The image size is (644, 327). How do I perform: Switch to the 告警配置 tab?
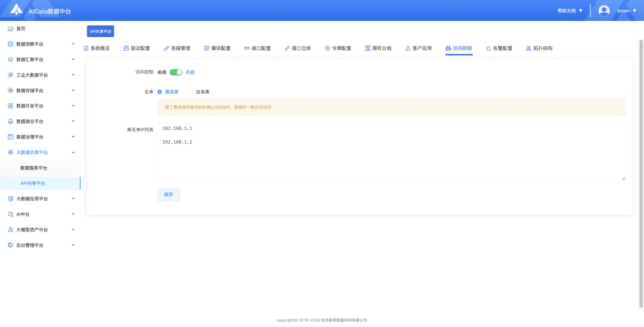(499, 48)
